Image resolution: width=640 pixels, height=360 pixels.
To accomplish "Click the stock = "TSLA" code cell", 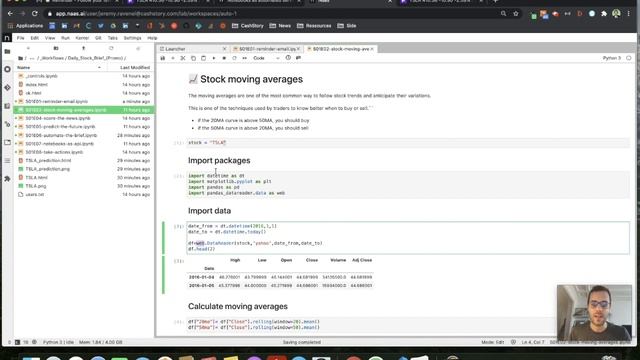I will click(x=408, y=142).
